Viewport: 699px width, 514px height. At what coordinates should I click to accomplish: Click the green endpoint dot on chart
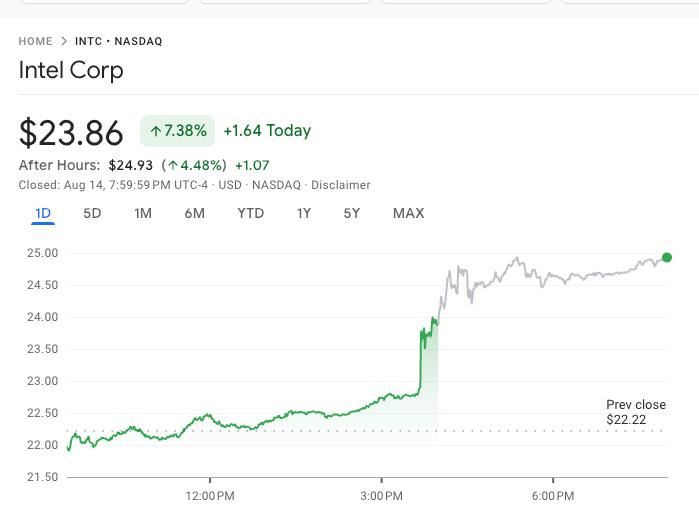coord(667,257)
